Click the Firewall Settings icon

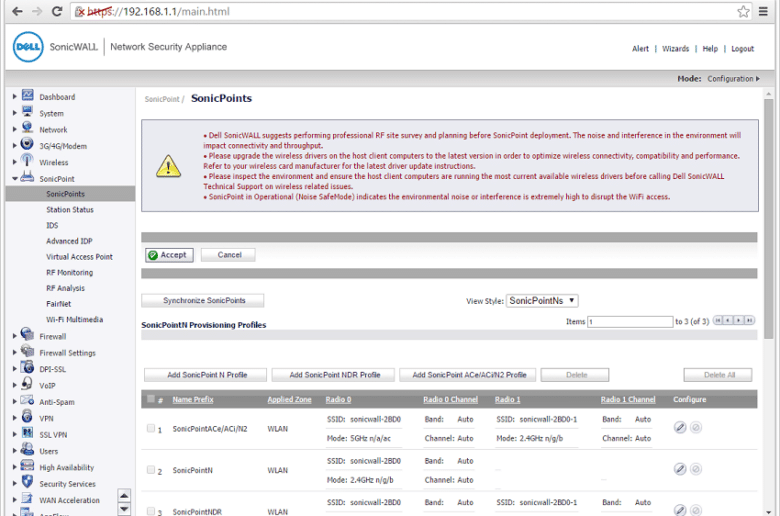(x=27, y=351)
